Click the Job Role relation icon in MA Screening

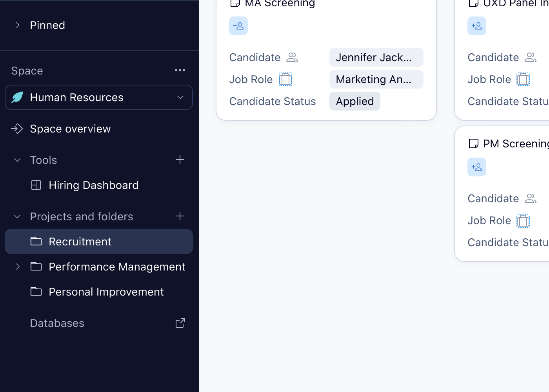(x=285, y=79)
